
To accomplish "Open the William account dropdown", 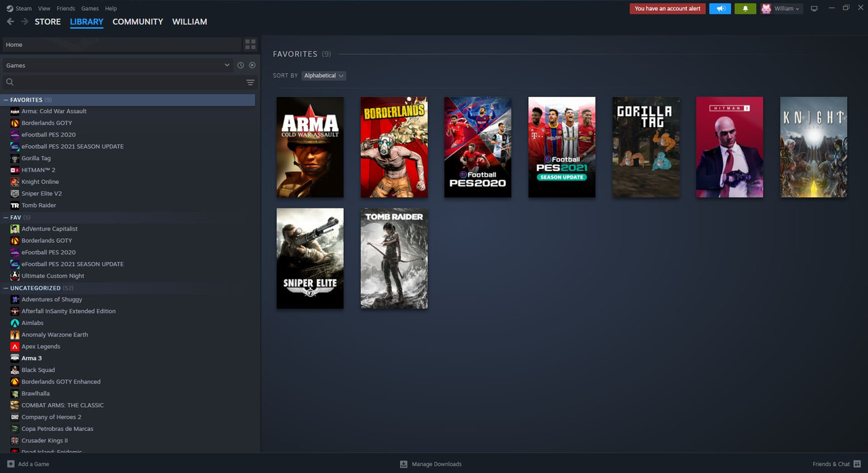I will coord(787,9).
